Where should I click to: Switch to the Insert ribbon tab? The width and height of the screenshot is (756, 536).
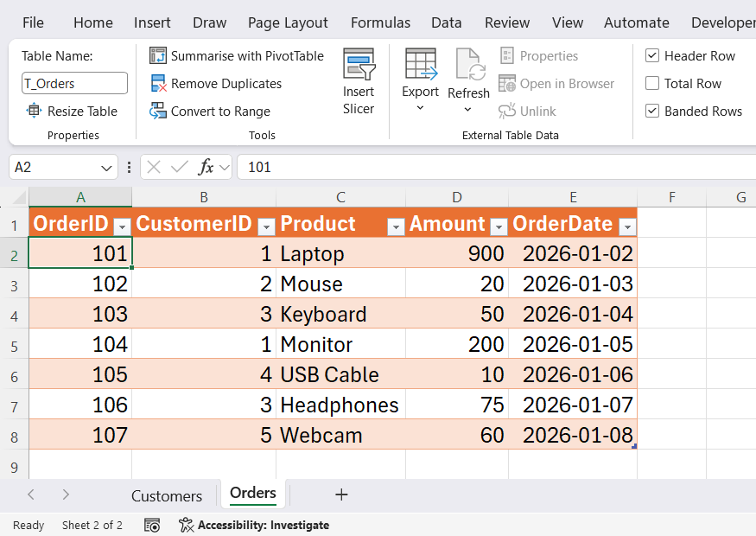152,22
